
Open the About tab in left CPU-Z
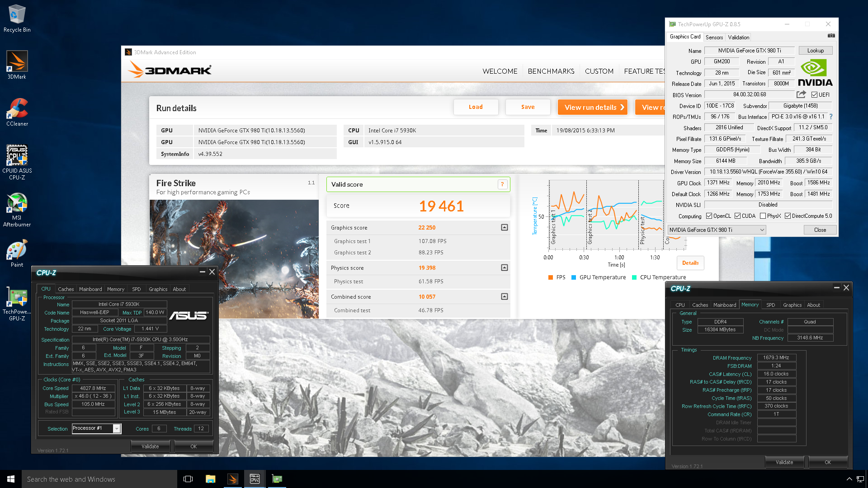click(179, 289)
